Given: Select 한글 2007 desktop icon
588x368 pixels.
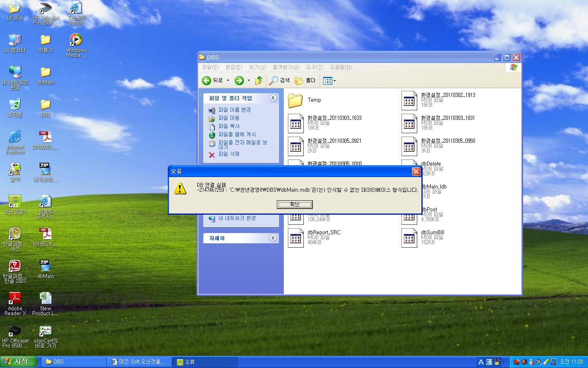Looking at the screenshot, I should (x=15, y=271).
